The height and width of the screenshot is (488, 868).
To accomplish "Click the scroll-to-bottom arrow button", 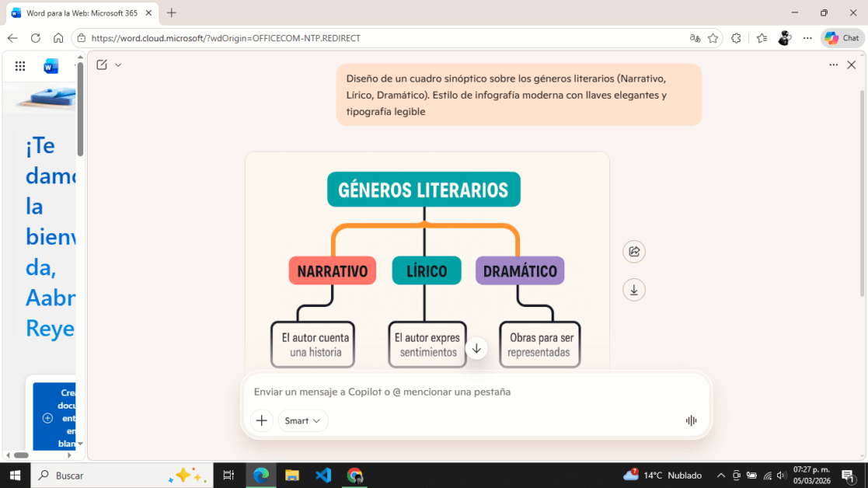I will pos(476,348).
